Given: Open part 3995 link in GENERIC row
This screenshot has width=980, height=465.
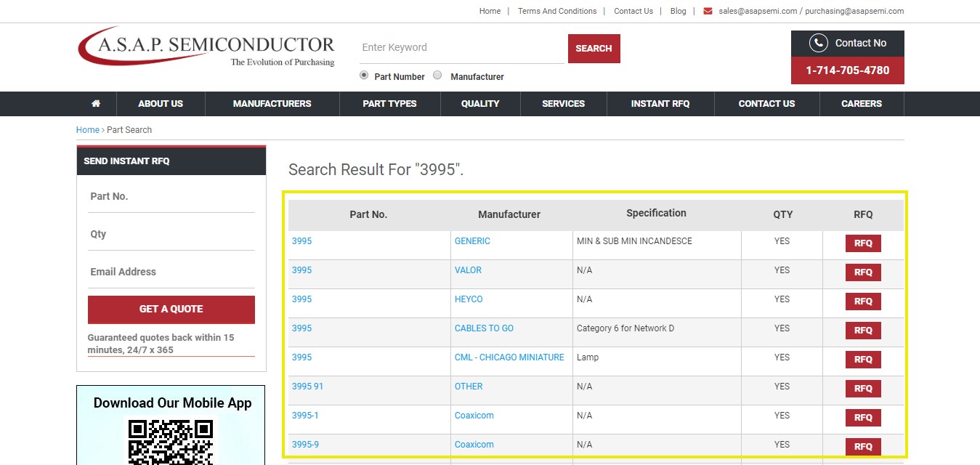Looking at the screenshot, I should pyautogui.click(x=301, y=241).
